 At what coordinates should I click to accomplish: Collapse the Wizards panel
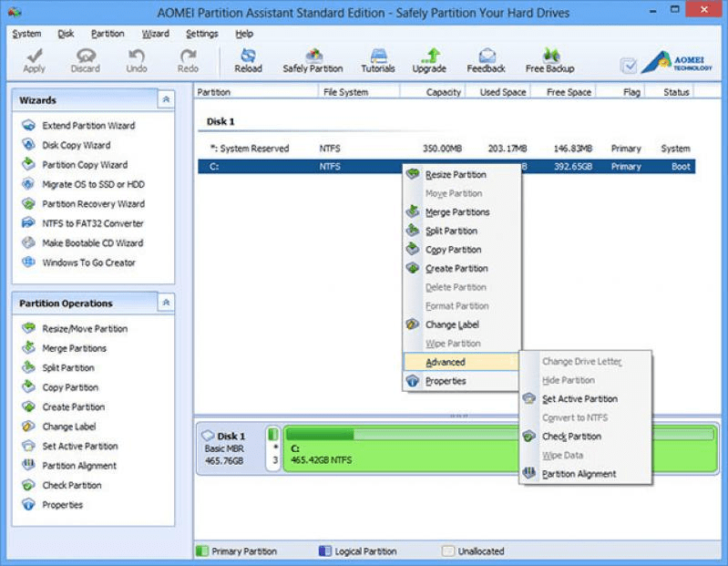coord(165,100)
